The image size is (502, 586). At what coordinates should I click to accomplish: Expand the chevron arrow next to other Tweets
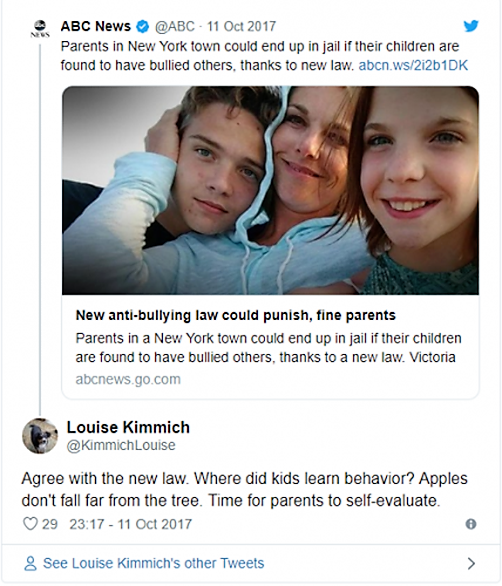[x=471, y=563]
